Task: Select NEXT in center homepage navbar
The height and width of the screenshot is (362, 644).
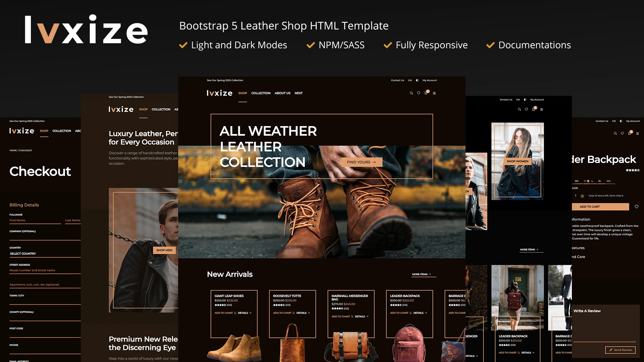Action: click(x=299, y=93)
